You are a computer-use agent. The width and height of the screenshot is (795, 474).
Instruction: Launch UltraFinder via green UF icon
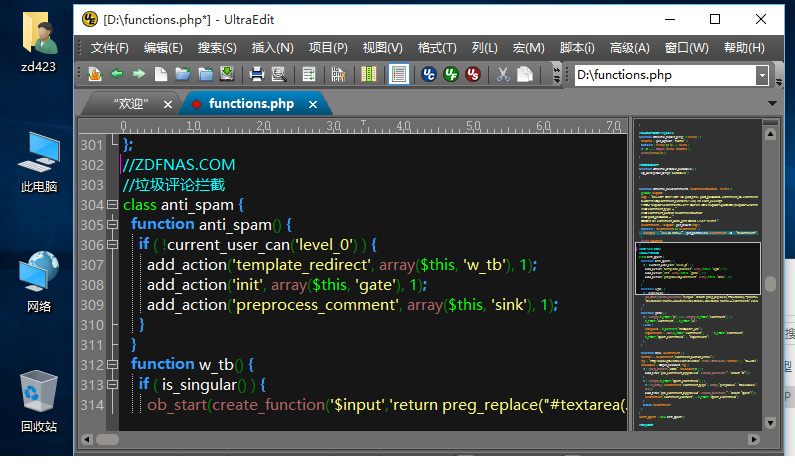[451, 74]
